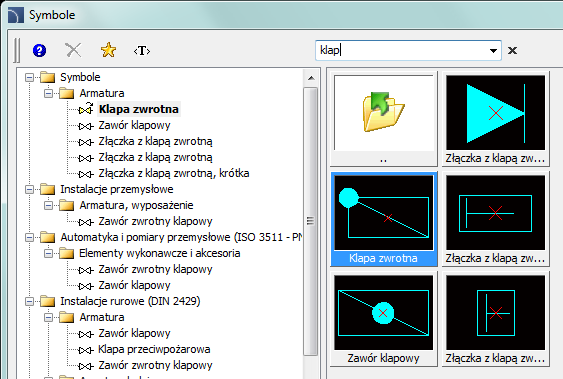Select the bold Klapa zwrotna tree item
The height and width of the screenshot is (379, 563).
[139, 109]
